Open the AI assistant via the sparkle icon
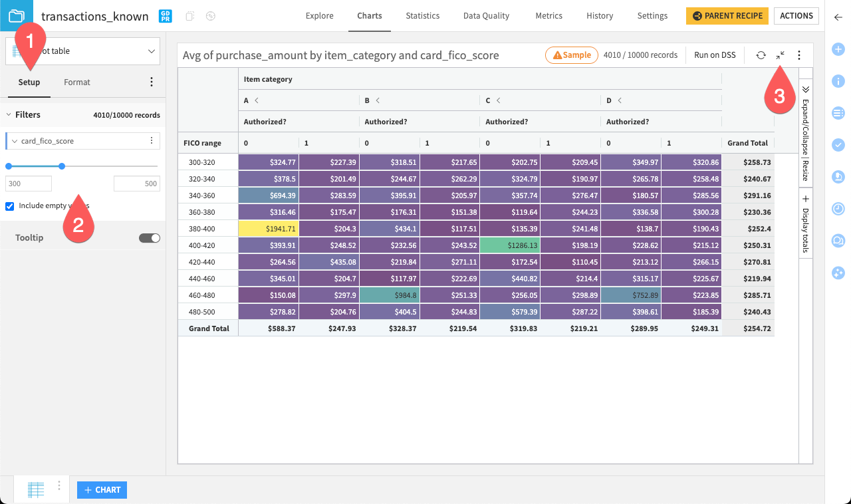 point(838,272)
